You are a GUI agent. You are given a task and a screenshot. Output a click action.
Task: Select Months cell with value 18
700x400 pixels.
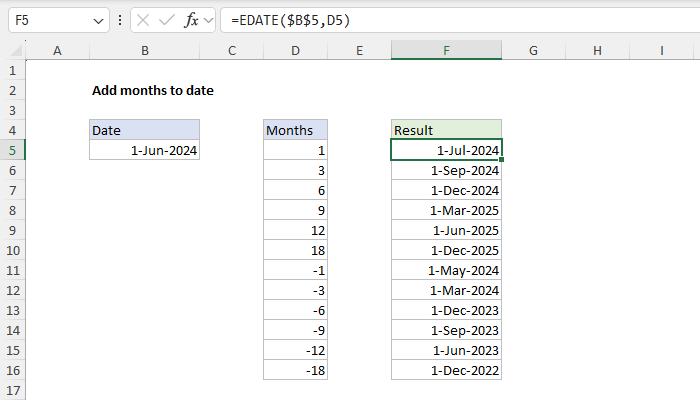coord(296,250)
